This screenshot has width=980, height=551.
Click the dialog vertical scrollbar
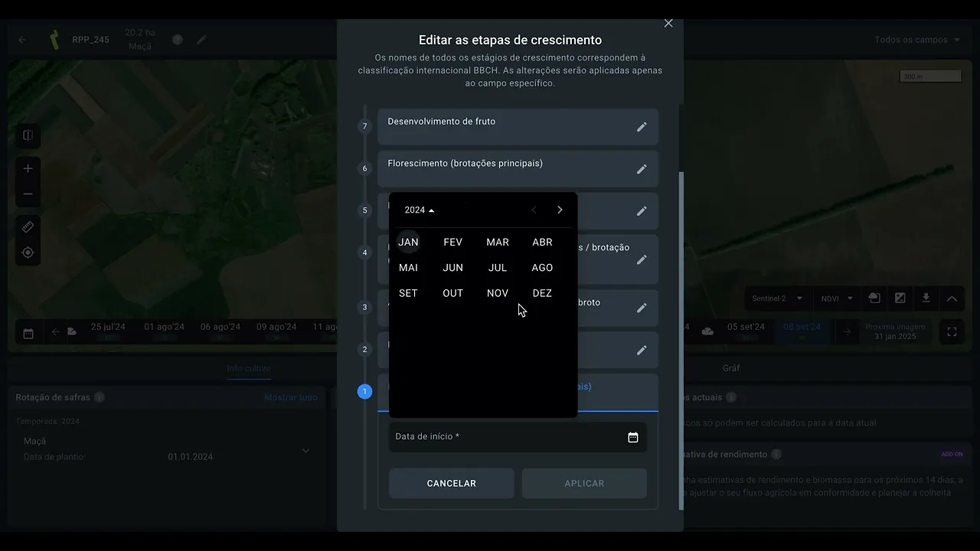coord(681,341)
